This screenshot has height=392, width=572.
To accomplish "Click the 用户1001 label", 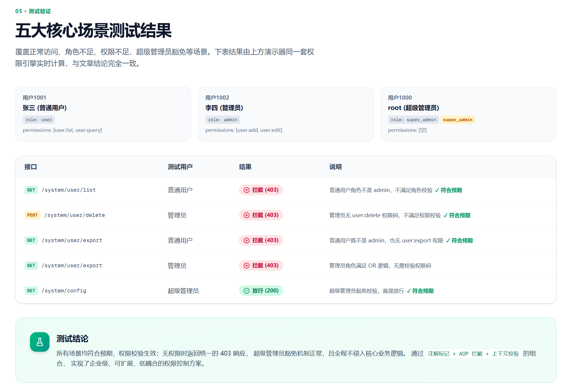I will (x=34, y=97).
